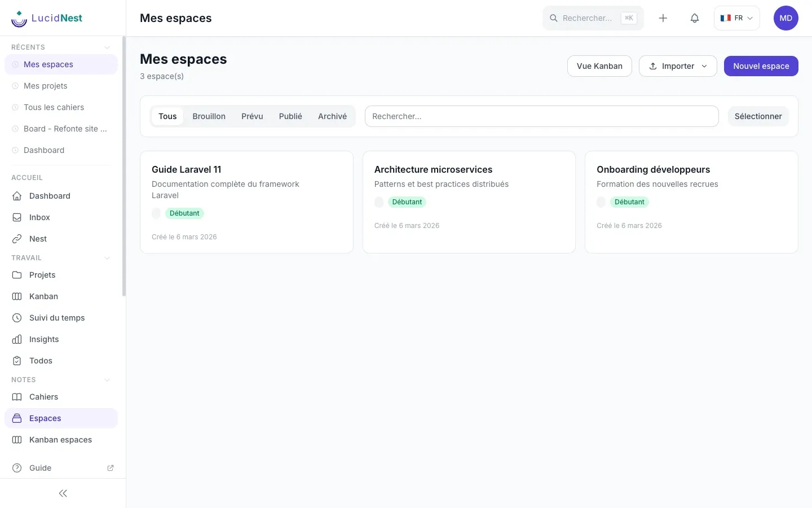
Task: Click '3 espace(s)' count text
Action: tap(162, 76)
